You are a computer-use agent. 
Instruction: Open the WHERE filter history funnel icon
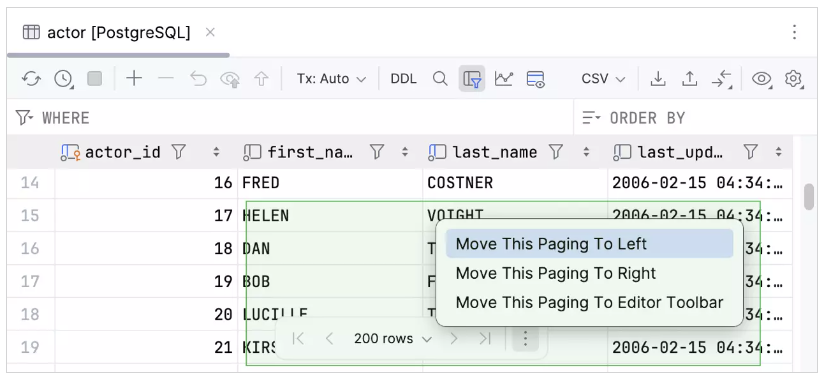click(24, 118)
